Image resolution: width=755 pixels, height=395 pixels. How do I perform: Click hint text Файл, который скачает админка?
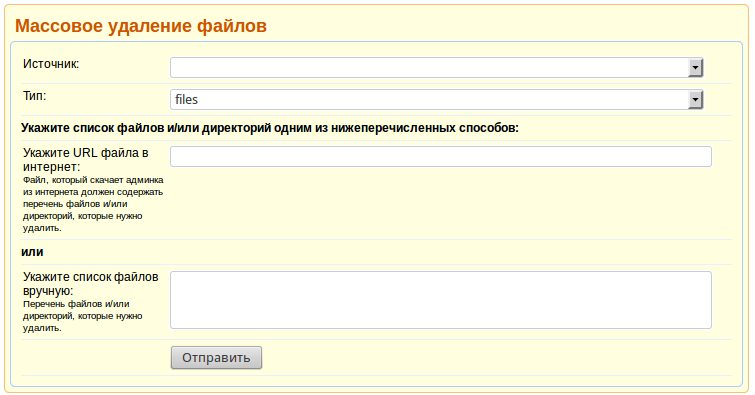93,204
